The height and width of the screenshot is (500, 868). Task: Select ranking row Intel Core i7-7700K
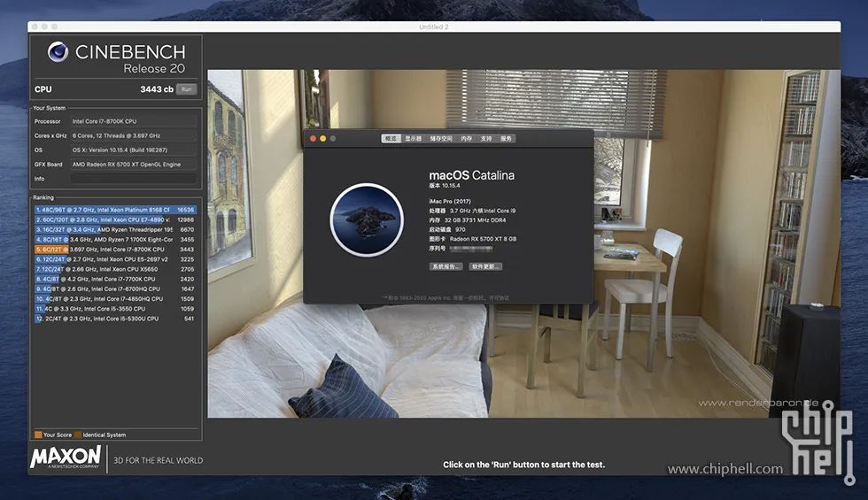tap(115, 280)
